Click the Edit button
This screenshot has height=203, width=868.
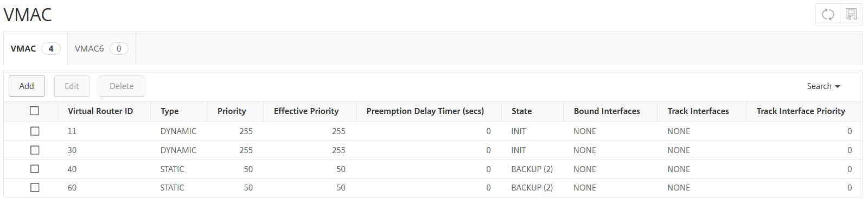pyautogui.click(x=72, y=86)
